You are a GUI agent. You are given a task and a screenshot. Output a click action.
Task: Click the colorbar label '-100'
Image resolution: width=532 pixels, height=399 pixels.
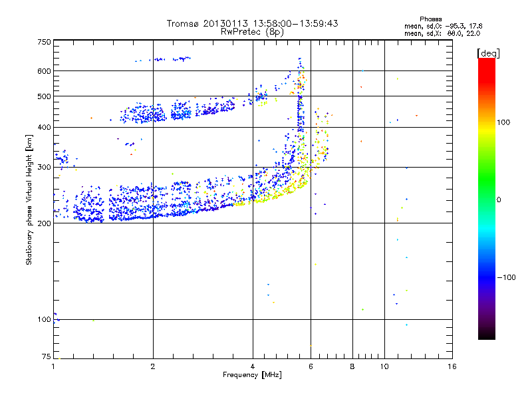506,277
